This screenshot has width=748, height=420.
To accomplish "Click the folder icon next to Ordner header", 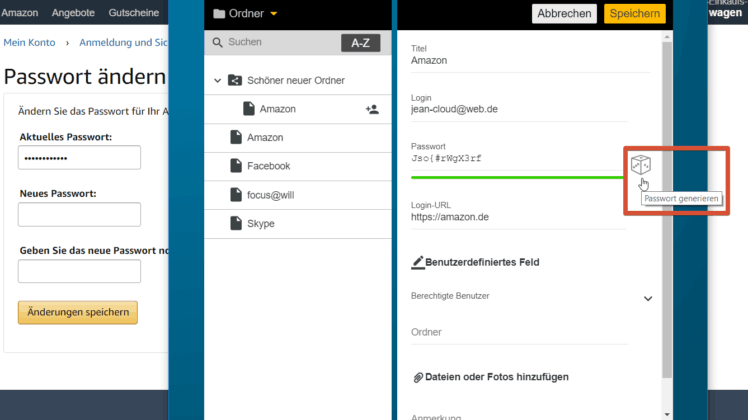I will click(219, 14).
